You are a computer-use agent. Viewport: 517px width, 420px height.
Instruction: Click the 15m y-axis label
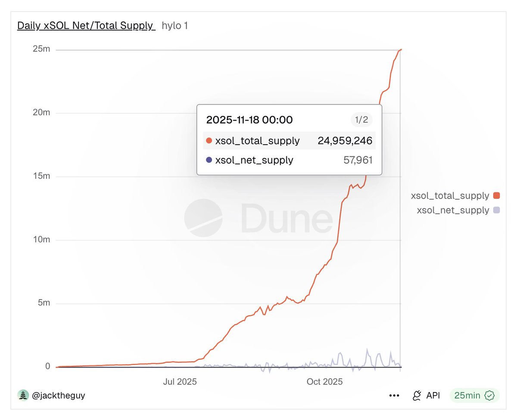point(42,176)
